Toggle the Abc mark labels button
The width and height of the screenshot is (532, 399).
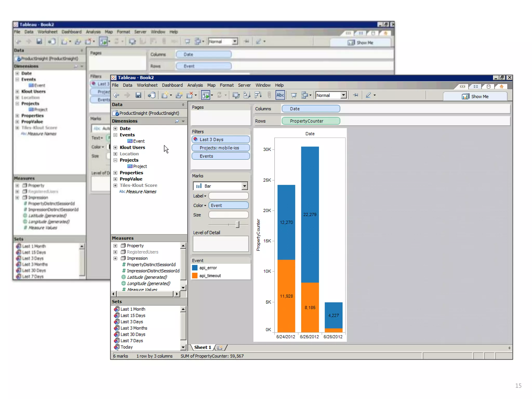point(280,95)
